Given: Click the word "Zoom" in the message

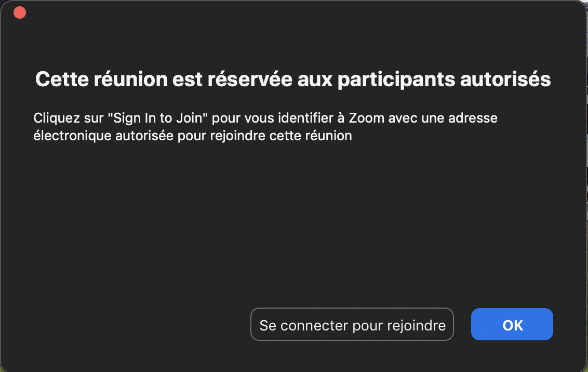Looking at the screenshot, I should pyautogui.click(x=366, y=118).
